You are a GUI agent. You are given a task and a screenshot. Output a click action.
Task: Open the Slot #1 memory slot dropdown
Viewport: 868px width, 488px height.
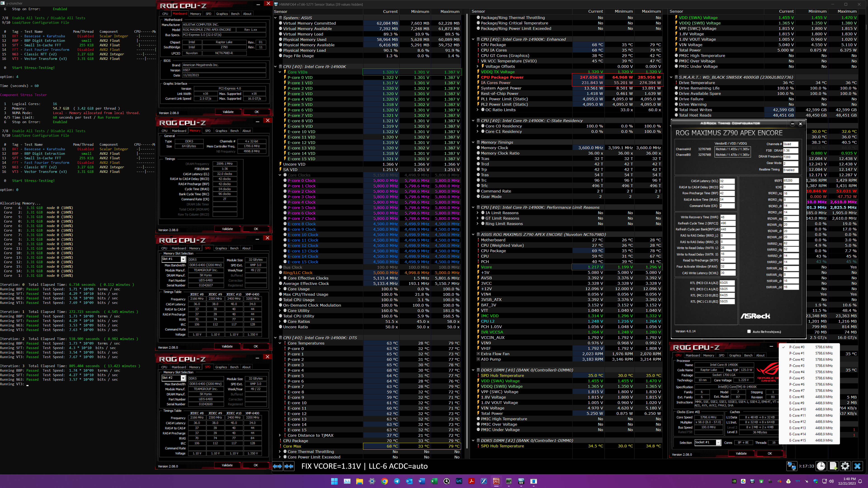tap(174, 259)
